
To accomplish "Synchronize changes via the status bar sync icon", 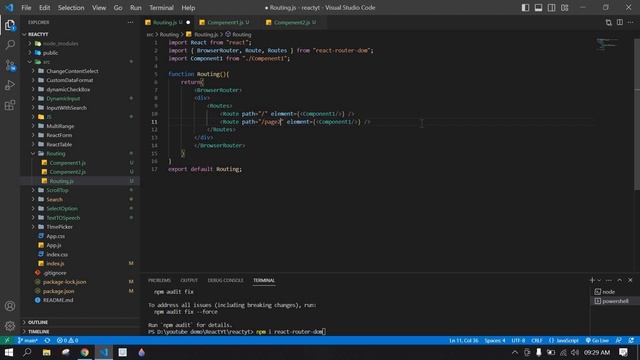I will tap(47, 340).
